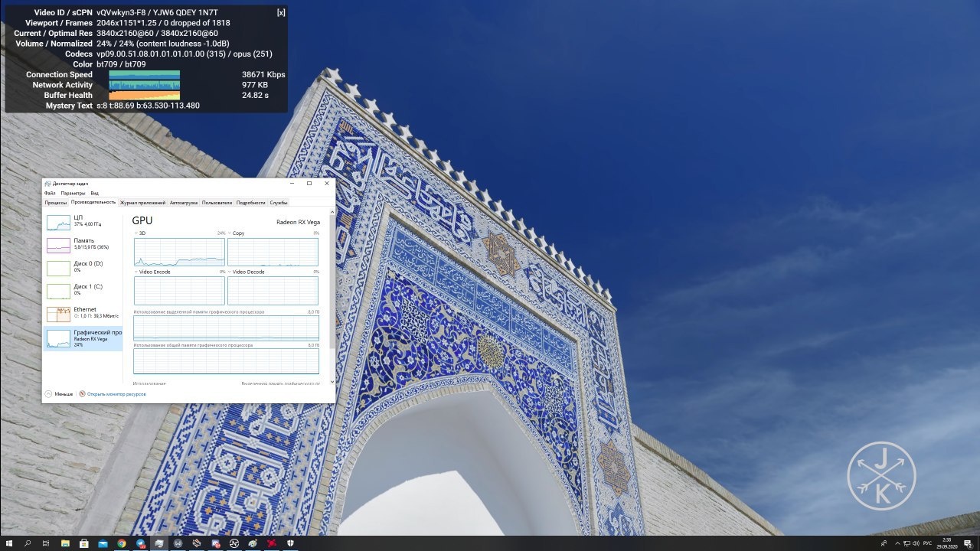Open the red splat icon app on the taskbar
This screenshot has width=980, height=551.
pos(272,543)
